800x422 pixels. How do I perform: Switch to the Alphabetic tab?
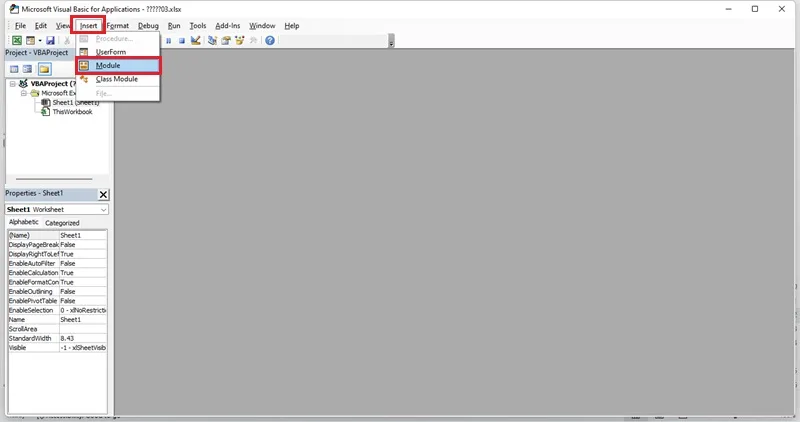click(x=23, y=222)
